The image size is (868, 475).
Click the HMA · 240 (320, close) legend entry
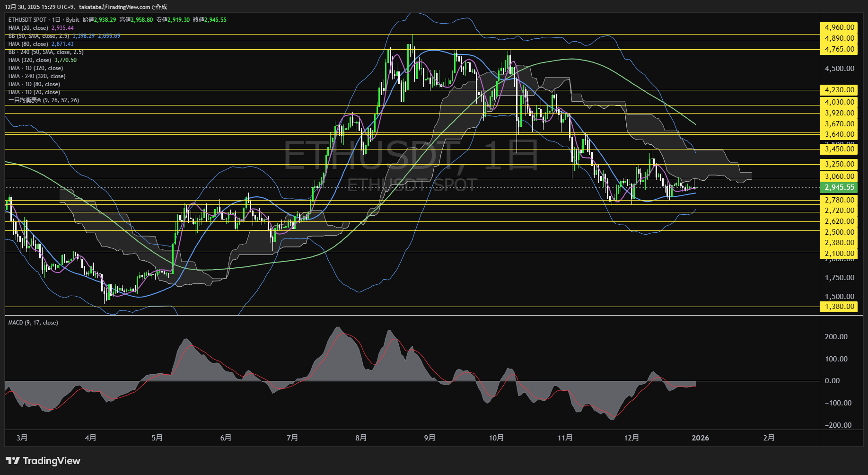click(x=37, y=76)
